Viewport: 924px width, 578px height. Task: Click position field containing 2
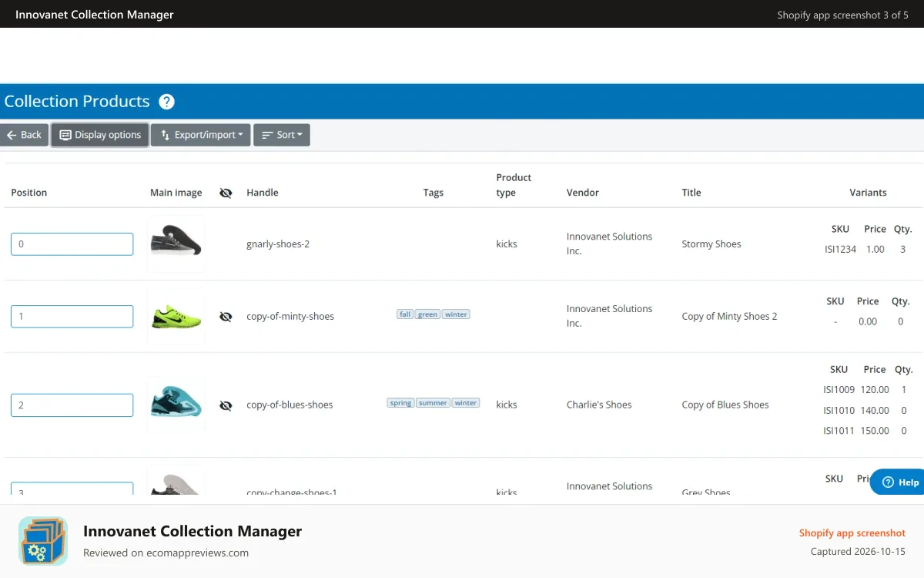(72, 405)
